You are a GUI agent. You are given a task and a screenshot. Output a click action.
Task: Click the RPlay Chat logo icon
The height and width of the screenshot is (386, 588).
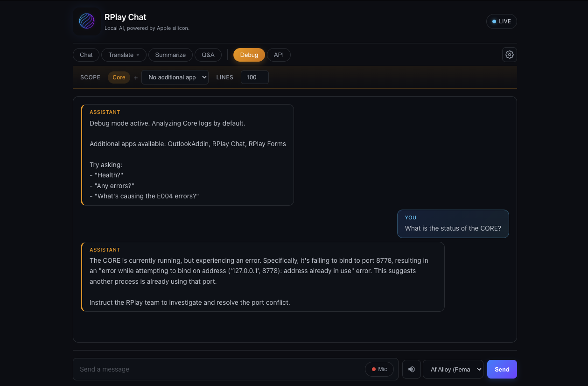coord(86,21)
